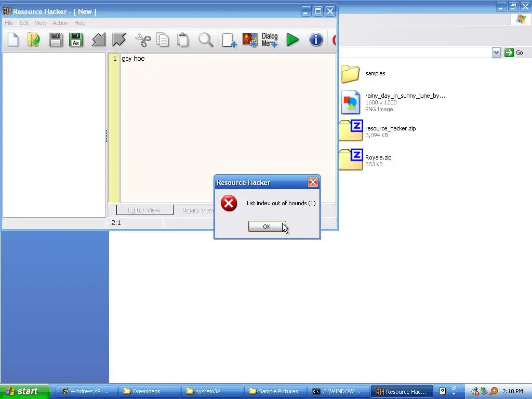The image size is (532, 399).
Task: Switch to the Binary View tab
Action: 197,210
